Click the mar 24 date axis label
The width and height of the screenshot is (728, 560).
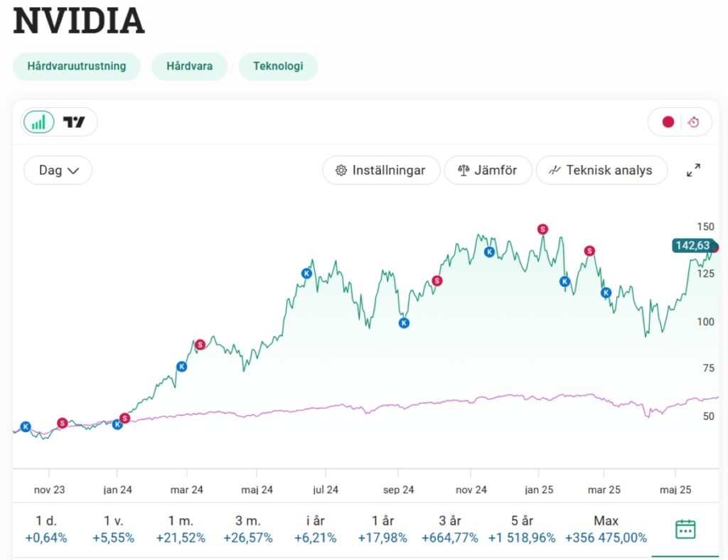187,490
